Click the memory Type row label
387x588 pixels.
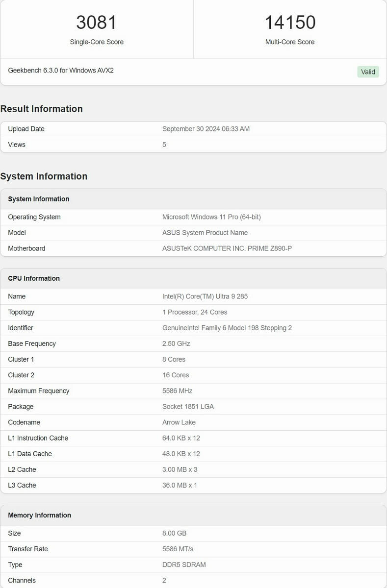click(15, 564)
